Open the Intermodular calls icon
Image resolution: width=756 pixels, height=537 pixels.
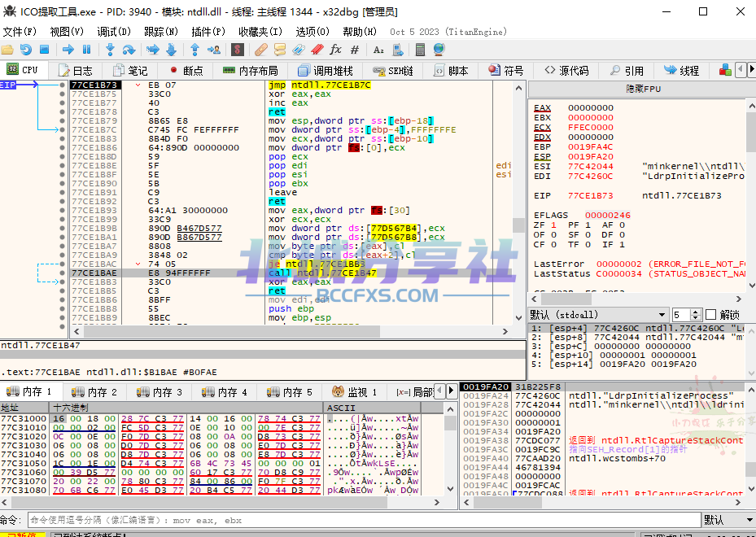398,49
